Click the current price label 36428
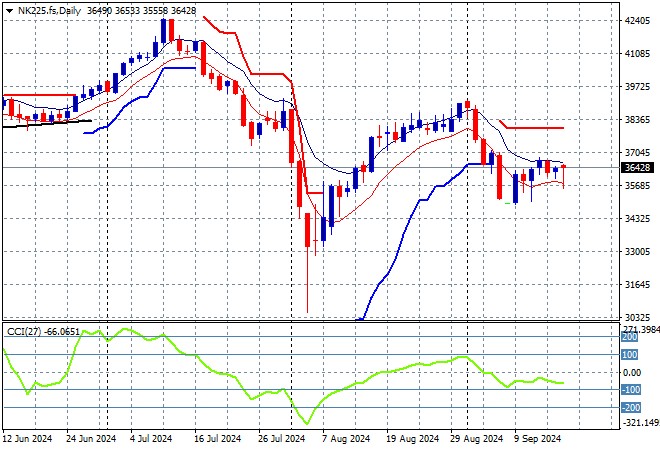Image resolution: width=660 pixels, height=450 pixels. pyautogui.click(x=638, y=168)
